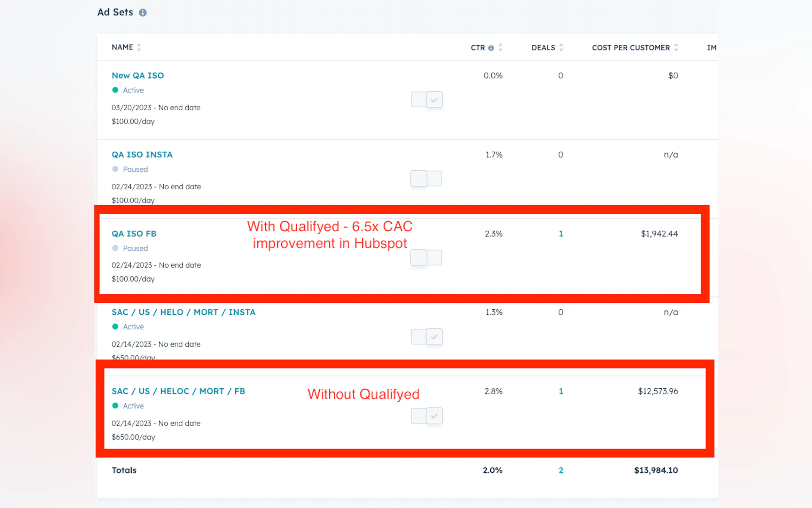Toggle the QA ISO INSTA switch
The image size is (812, 508).
pos(426,179)
